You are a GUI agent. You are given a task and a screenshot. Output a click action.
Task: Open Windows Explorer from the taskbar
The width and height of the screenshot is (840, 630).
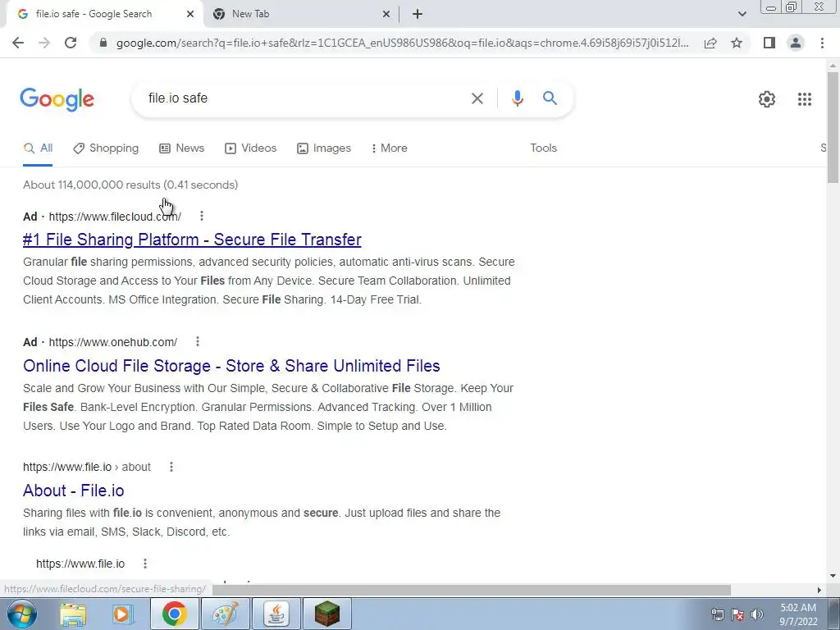pos(73,614)
